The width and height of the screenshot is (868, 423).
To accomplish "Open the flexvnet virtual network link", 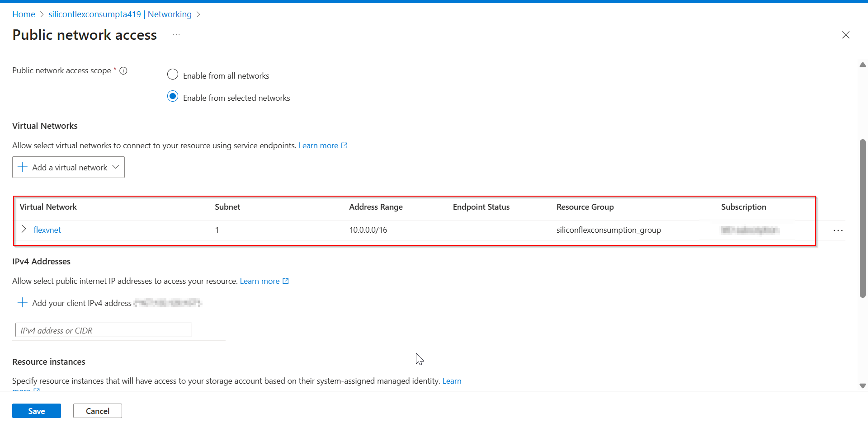I will [47, 230].
